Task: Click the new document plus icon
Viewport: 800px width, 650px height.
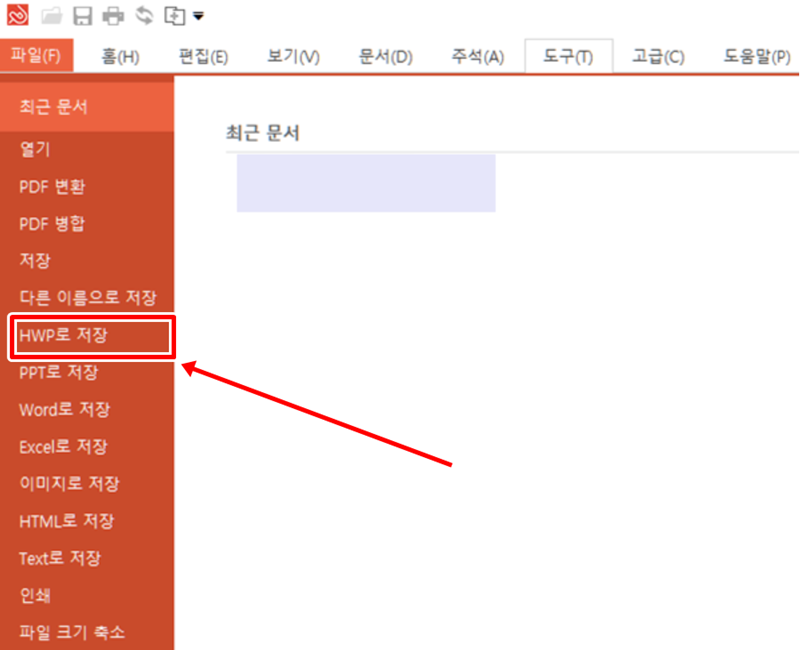Action: [x=174, y=16]
